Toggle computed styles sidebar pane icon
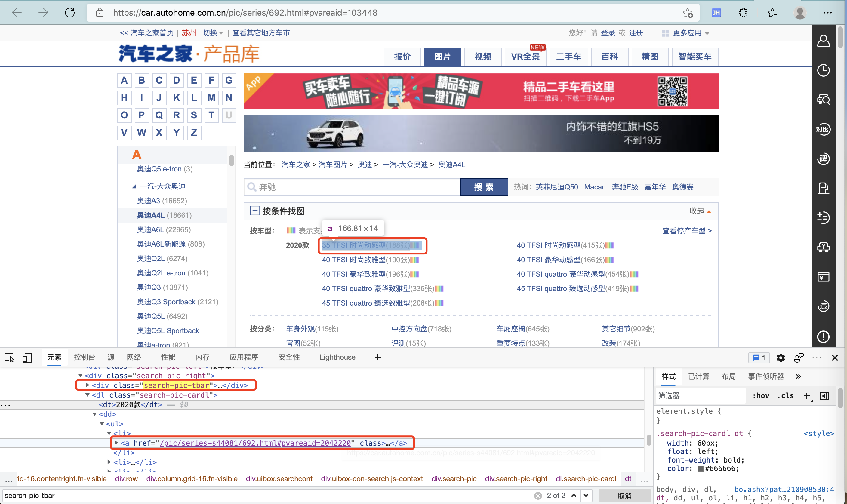 [824, 396]
